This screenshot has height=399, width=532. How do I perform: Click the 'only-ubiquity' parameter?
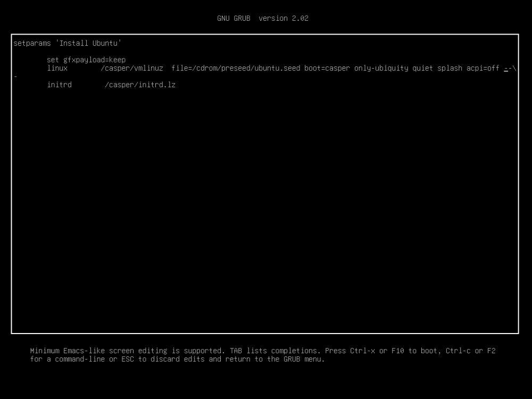coord(381,68)
